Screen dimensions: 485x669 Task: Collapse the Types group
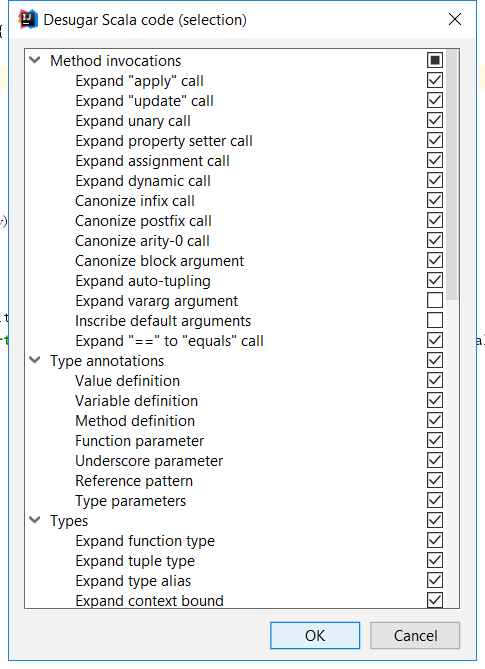tap(35, 520)
